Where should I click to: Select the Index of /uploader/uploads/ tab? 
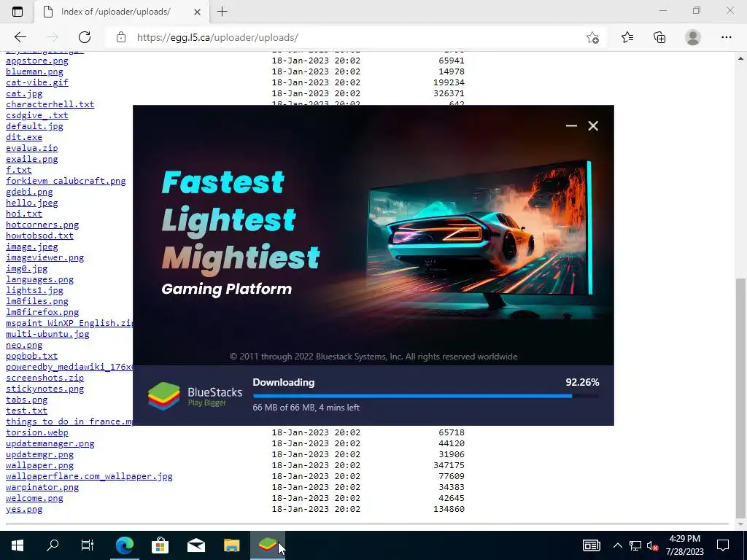pos(122,12)
